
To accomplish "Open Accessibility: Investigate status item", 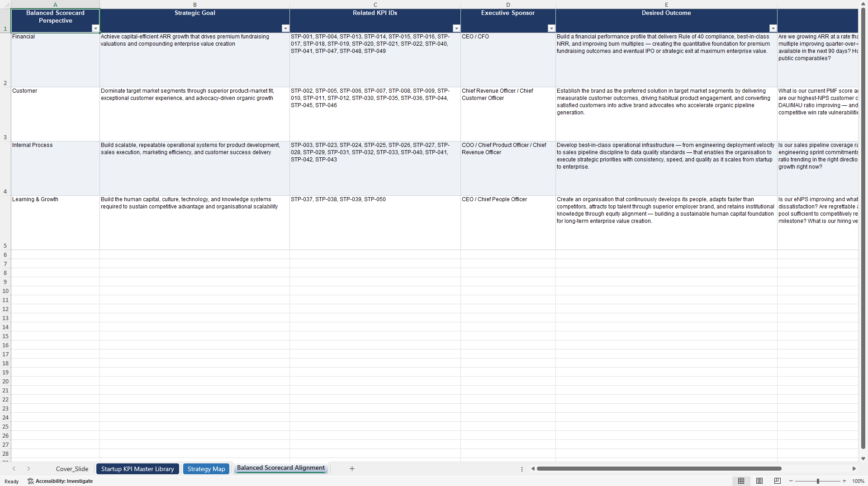I will coord(60,481).
